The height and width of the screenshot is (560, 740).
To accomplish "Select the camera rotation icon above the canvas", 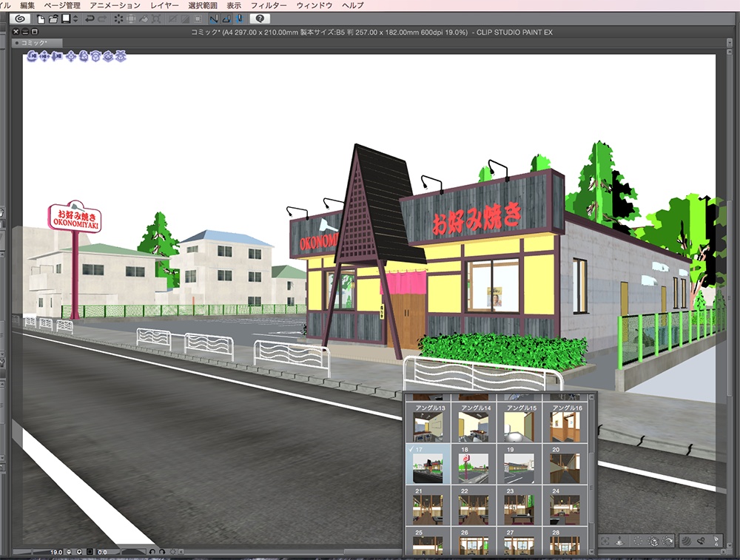I will (x=31, y=56).
